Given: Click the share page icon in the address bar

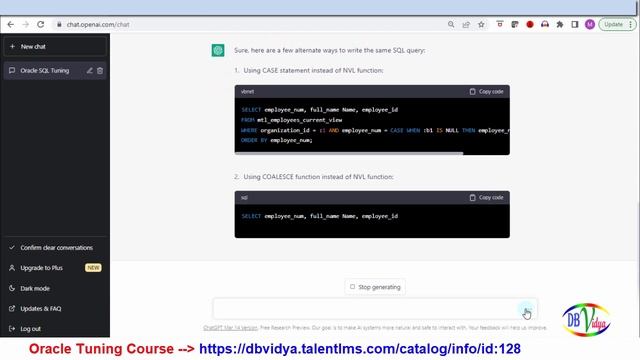Looking at the screenshot, I should pyautogui.click(x=466, y=24).
